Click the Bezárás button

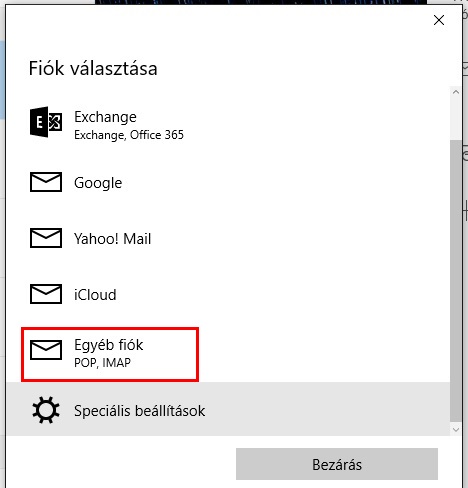tap(337, 464)
